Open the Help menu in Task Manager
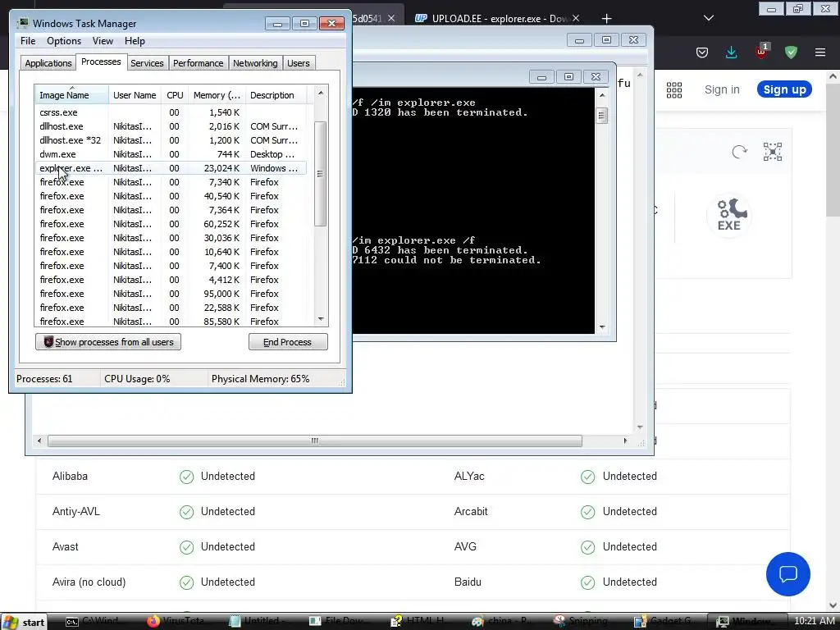The image size is (840, 630). coord(135,41)
